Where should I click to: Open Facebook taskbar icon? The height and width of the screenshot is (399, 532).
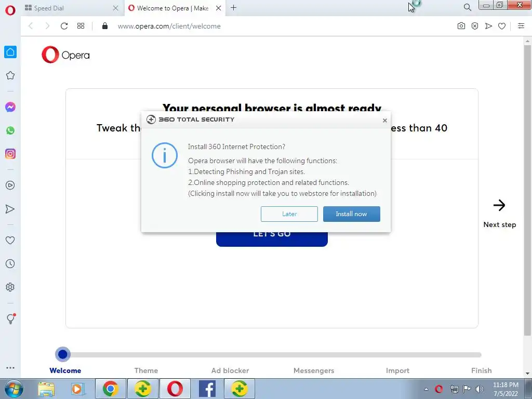coord(207,389)
